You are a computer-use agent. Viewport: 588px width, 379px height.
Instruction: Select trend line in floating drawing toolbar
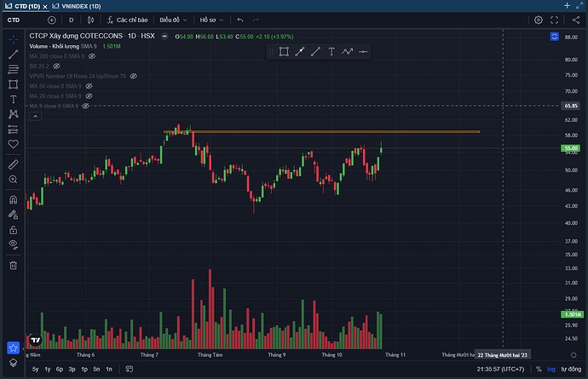[316, 52]
